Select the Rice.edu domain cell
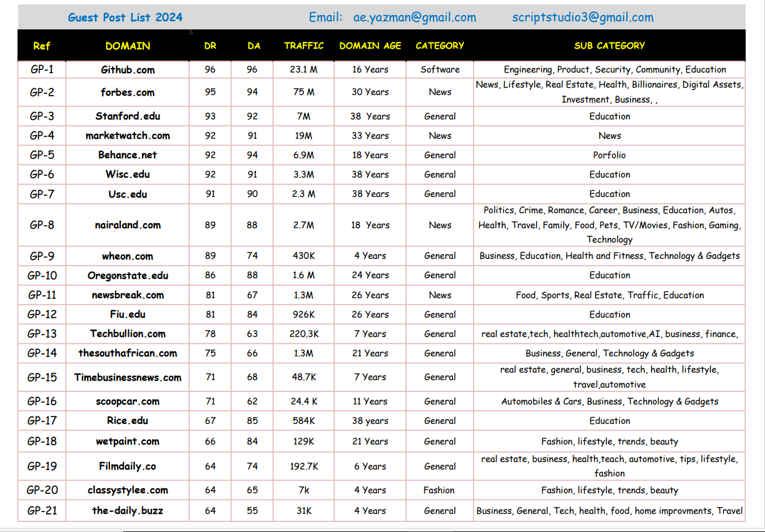Screen dimensions: 765x532 click(x=128, y=421)
